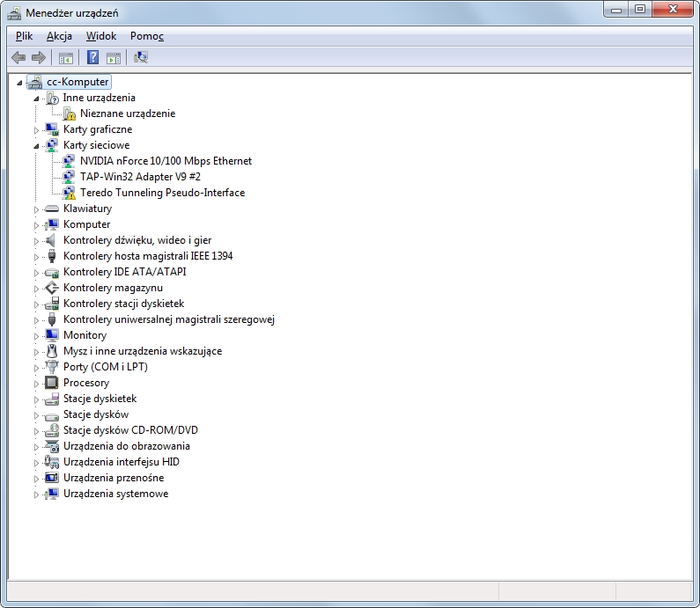Viewport: 700px width, 608px height.
Task: Expand the Klawiatury category
Action: (36, 209)
